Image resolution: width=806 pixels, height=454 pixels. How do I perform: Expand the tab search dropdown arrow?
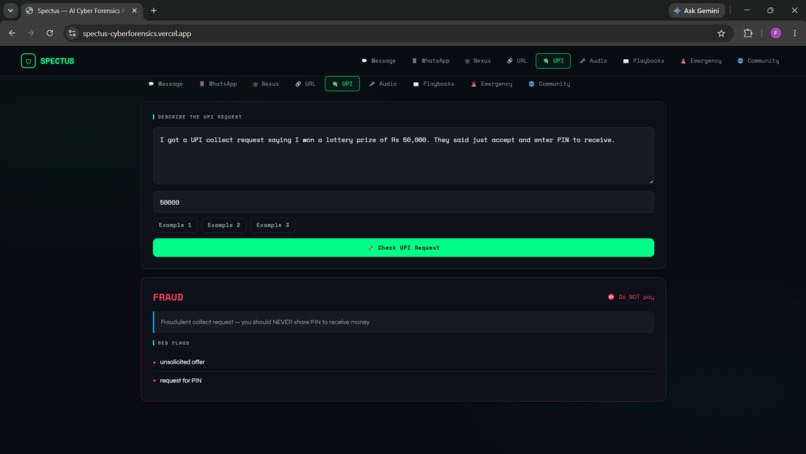click(x=10, y=10)
